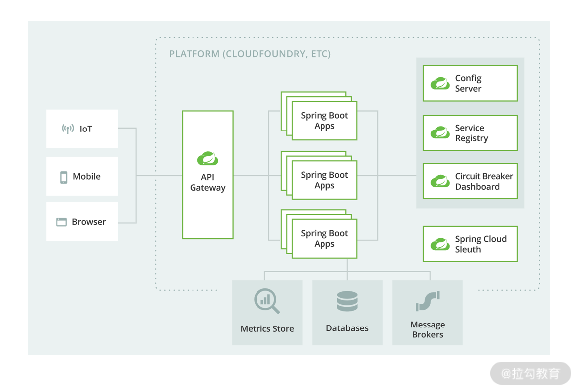Select the Mobile text label
The width and height of the screenshot is (579, 392).
(87, 176)
